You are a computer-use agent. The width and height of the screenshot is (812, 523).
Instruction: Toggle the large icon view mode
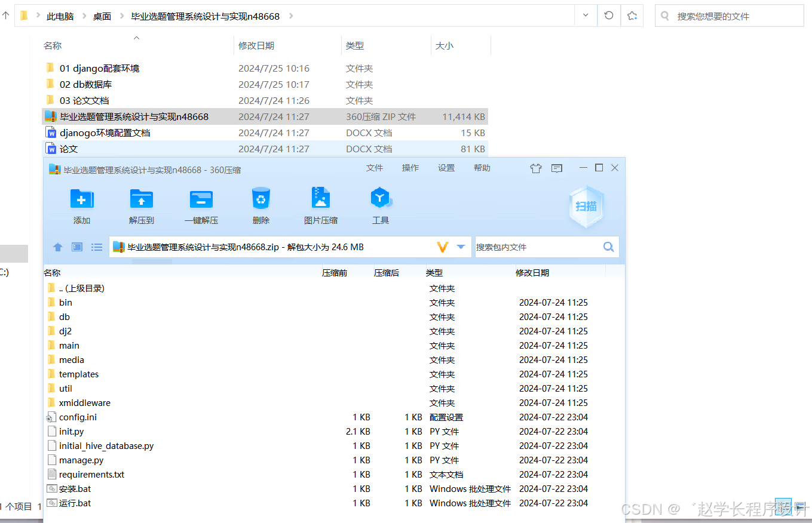76,247
